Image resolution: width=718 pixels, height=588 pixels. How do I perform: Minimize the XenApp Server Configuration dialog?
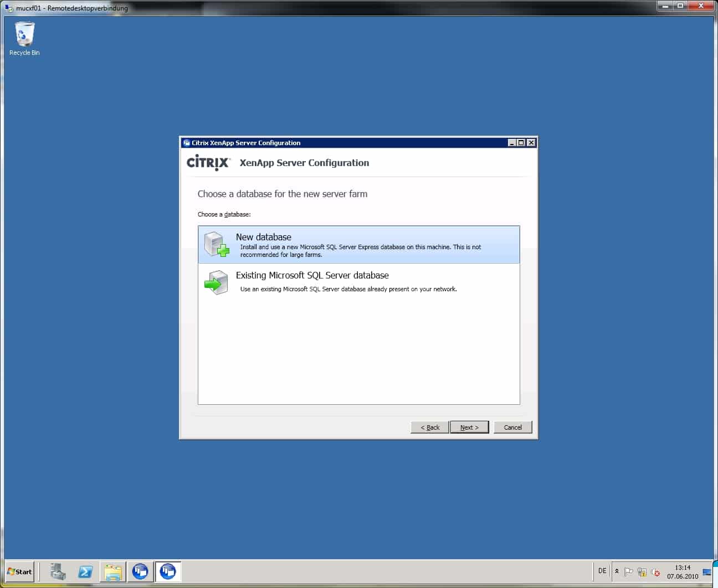point(512,143)
